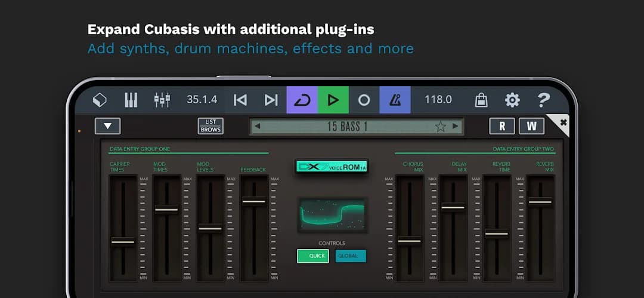The width and height of the screenshot is (644, 298).
Task: Open the mixer faders icon
Action: tap(162, 100)
